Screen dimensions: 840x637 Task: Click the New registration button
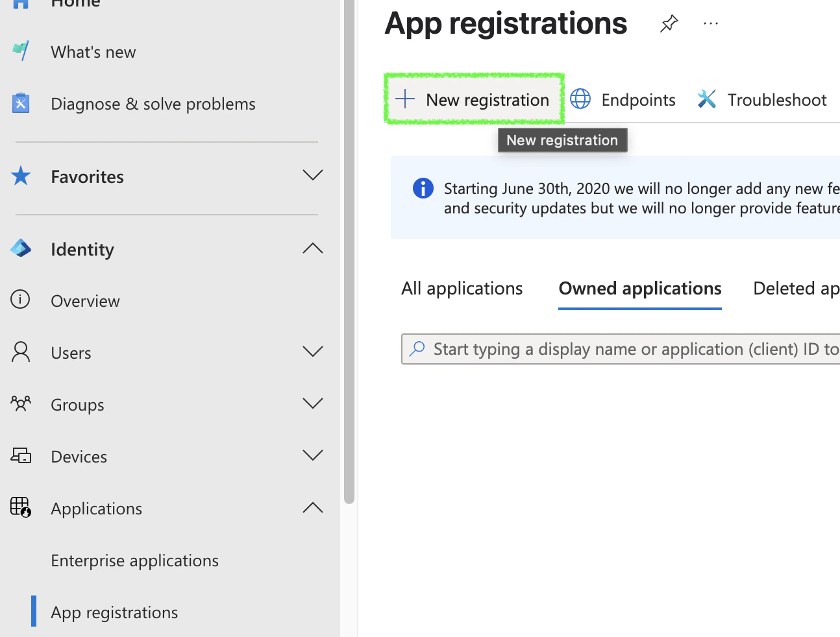(474, 99)
